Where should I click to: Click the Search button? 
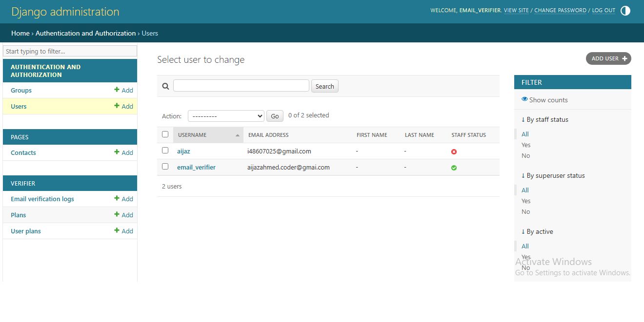[324, 86]
